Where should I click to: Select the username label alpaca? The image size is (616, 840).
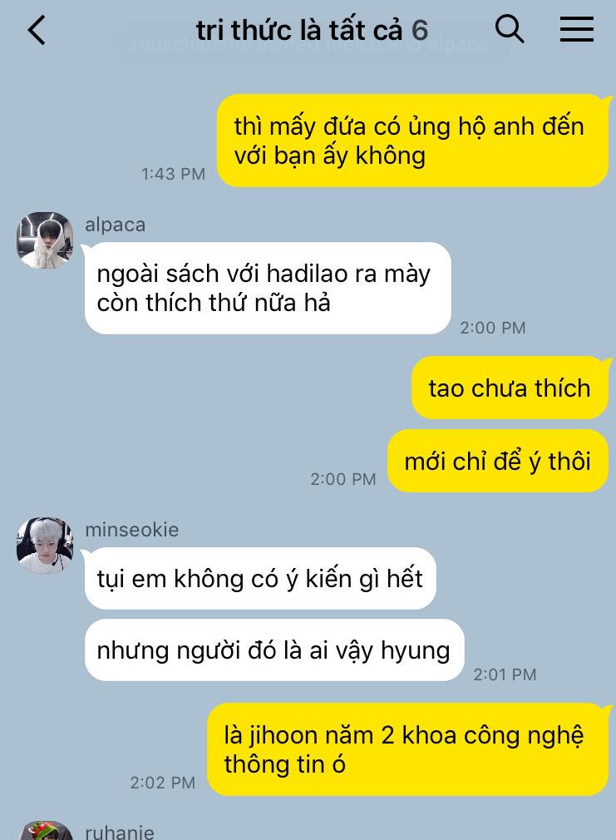point(116,225)
